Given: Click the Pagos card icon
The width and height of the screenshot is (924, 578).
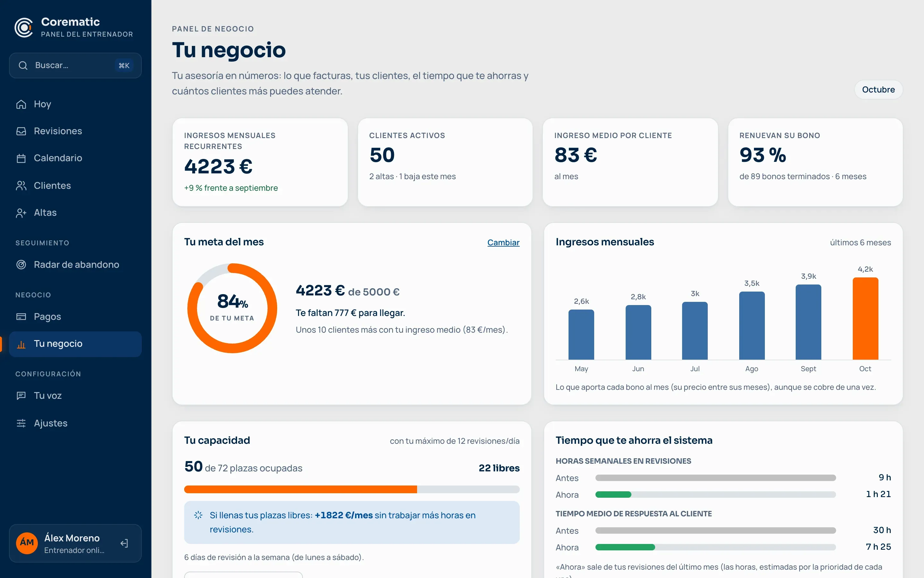Looking at the screenshot, I should pyautogui.click(x=21, y=317).
